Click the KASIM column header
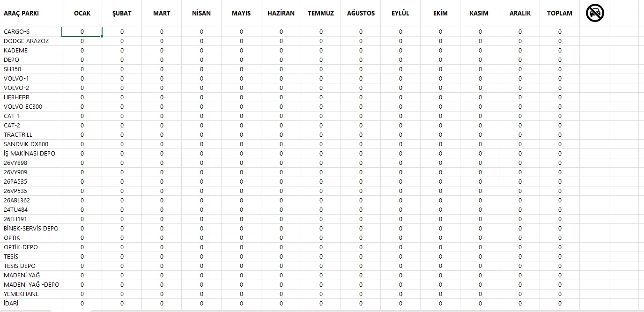644x312 pixels. coord(479,13)
